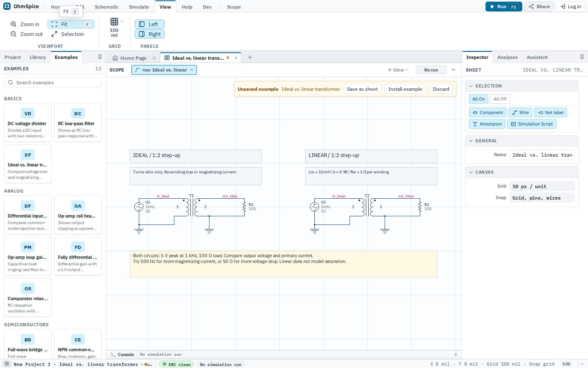Click the OhmSpice logo icon
The height and width of the screenshot is (368, 588).
click(7, 6)
